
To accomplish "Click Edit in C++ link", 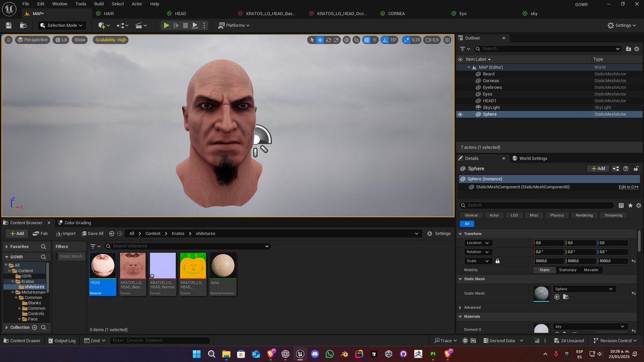I will pos(628,187).
